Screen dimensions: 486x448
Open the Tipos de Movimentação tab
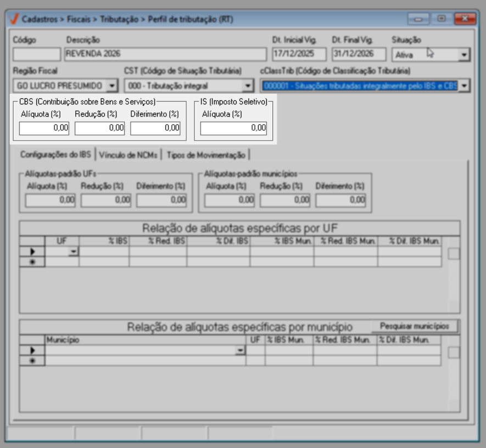(x=206, y=155)
